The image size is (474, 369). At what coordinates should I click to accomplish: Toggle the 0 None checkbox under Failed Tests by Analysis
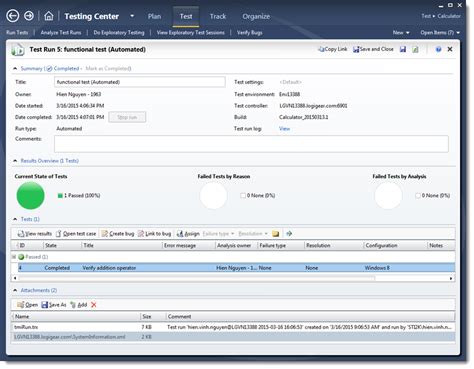[418, 196]
